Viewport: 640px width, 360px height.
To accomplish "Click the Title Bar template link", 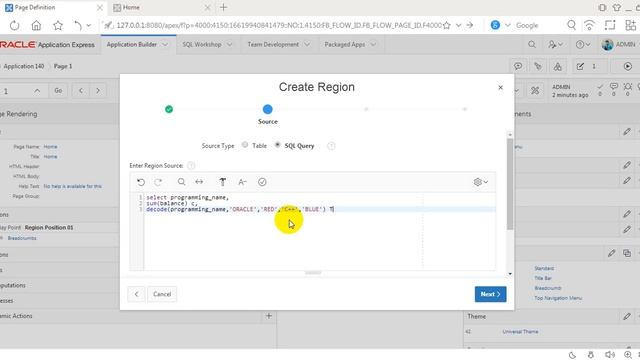I will 543,278.
